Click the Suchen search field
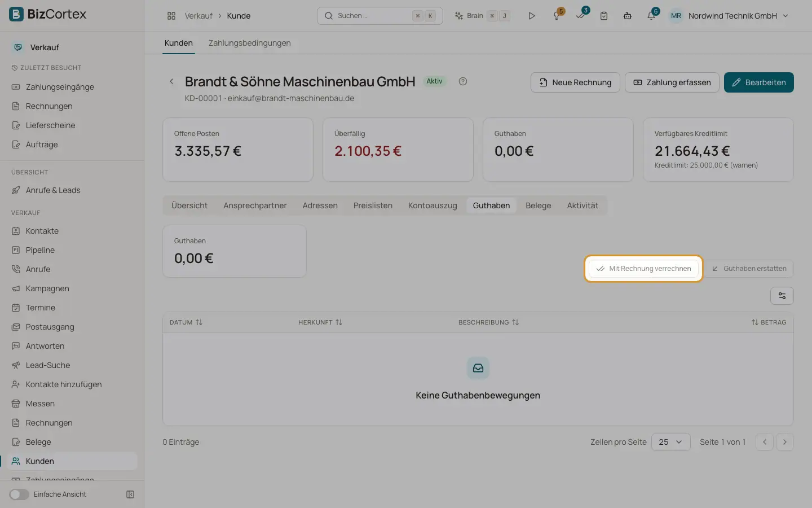Image resolution: width=812 pixels, height=508 pixels. click(x=380, y=16)
